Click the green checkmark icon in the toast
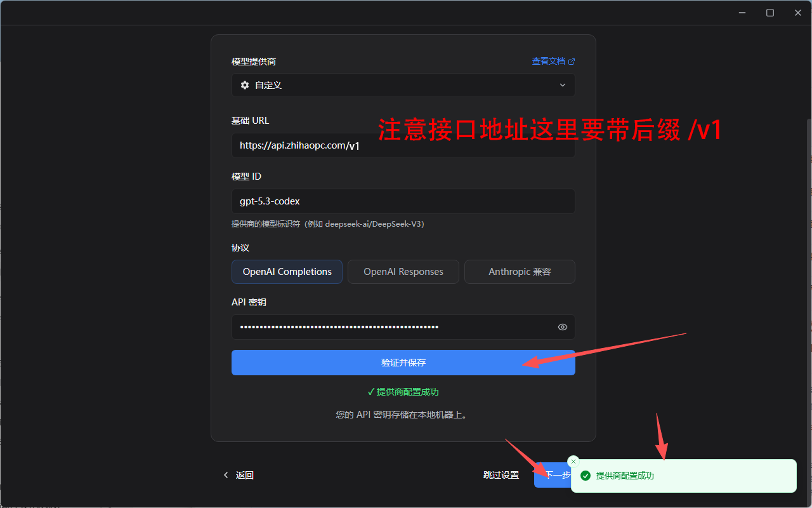 pyautogui.click(x=586, y=476)
